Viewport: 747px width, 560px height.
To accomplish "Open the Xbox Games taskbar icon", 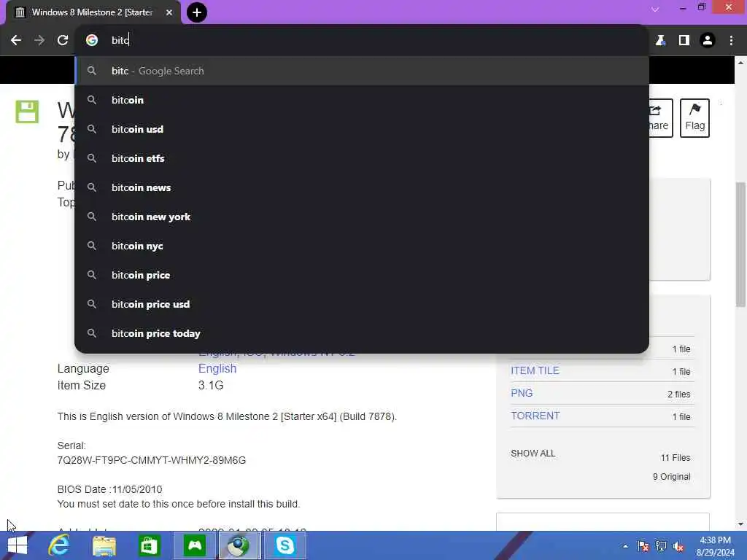I will (x=194, y=545).
